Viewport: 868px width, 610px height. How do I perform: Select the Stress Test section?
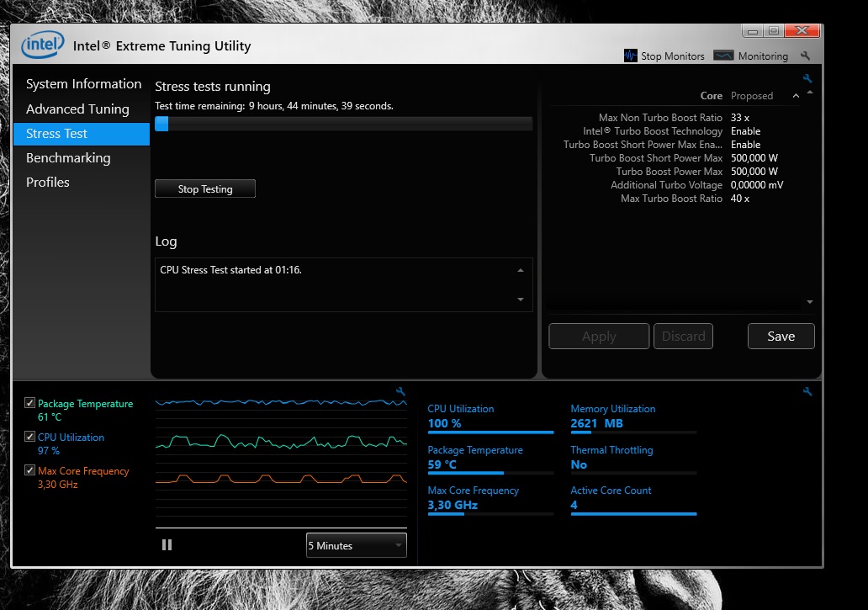[82, 134]
